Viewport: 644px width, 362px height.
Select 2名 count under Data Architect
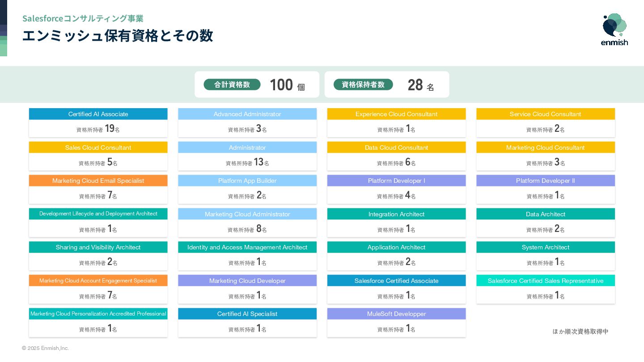point(559,229)
